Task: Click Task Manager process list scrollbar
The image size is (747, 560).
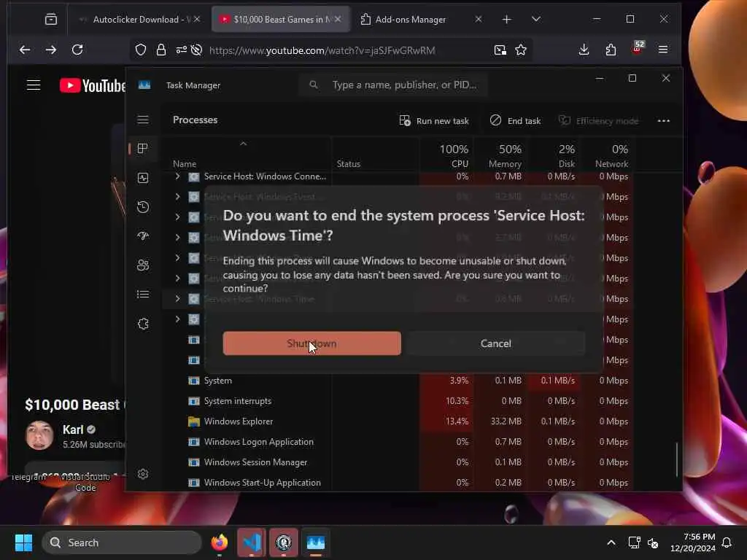Action: [676, 459]
